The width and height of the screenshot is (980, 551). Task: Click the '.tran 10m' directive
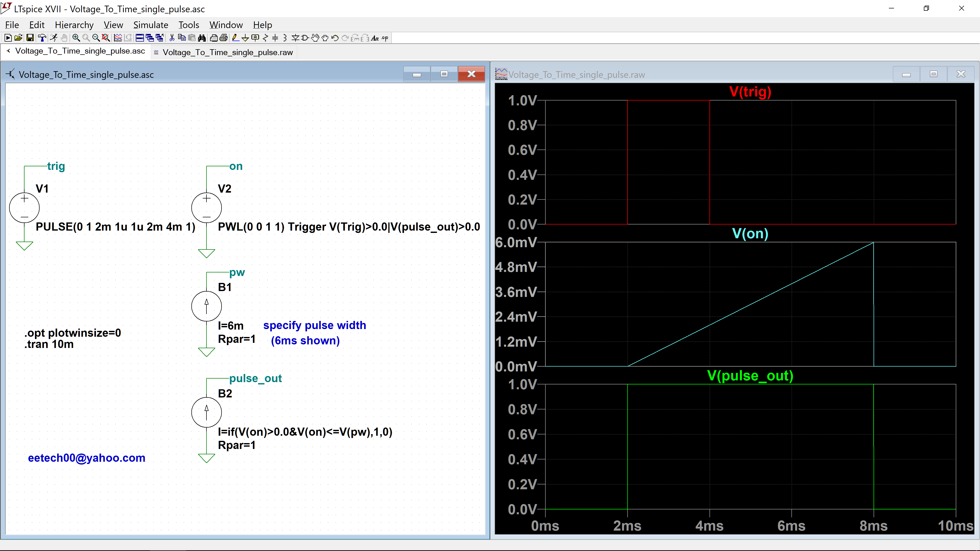49,345
